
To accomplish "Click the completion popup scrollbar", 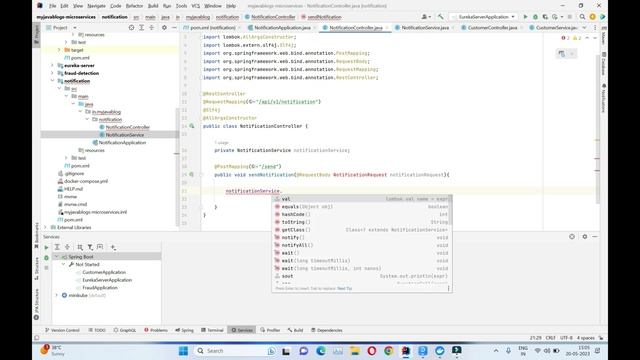I will 450,210.
